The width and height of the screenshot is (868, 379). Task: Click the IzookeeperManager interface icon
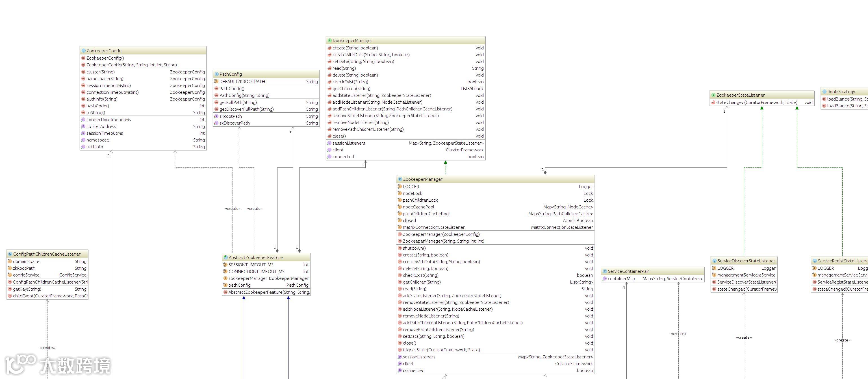point(329,41)
